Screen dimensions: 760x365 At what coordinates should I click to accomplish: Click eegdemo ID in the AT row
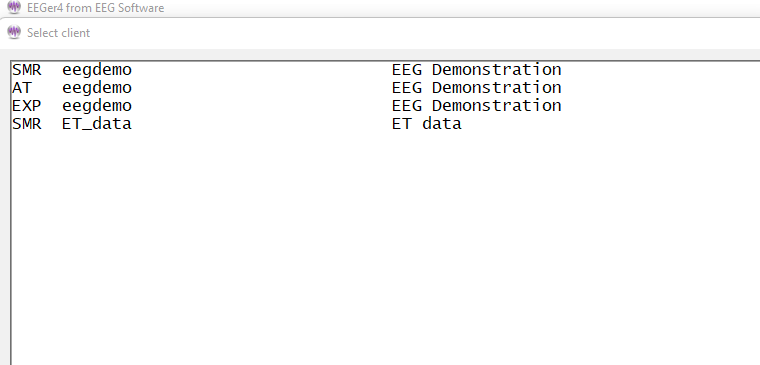point(97,88)
